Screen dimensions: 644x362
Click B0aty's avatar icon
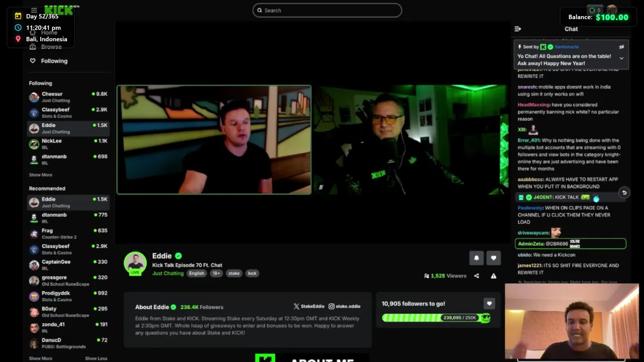[x=34, y=312]
